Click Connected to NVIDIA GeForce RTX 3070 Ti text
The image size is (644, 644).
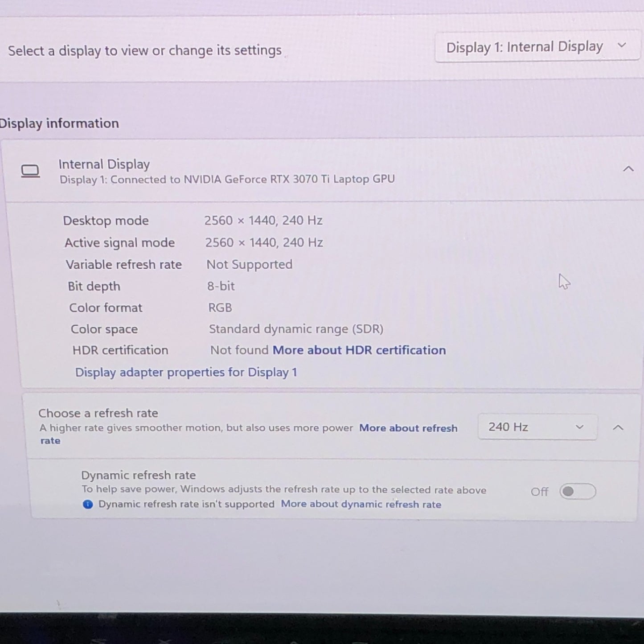click(x=252, y=179)
